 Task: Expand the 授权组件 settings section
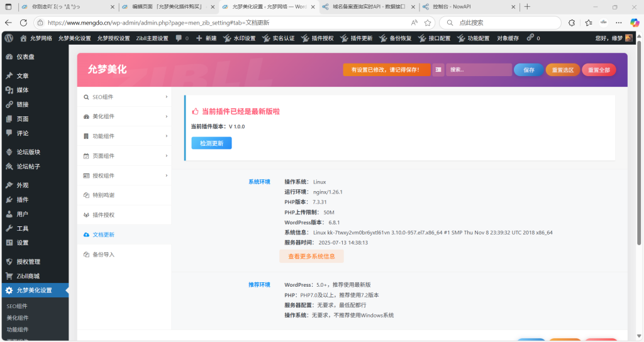(x=124, y=175)
